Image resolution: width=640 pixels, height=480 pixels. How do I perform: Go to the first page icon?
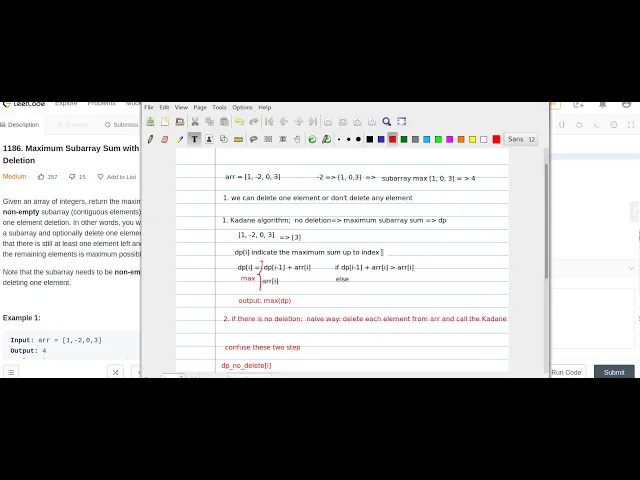click(269, 122)
